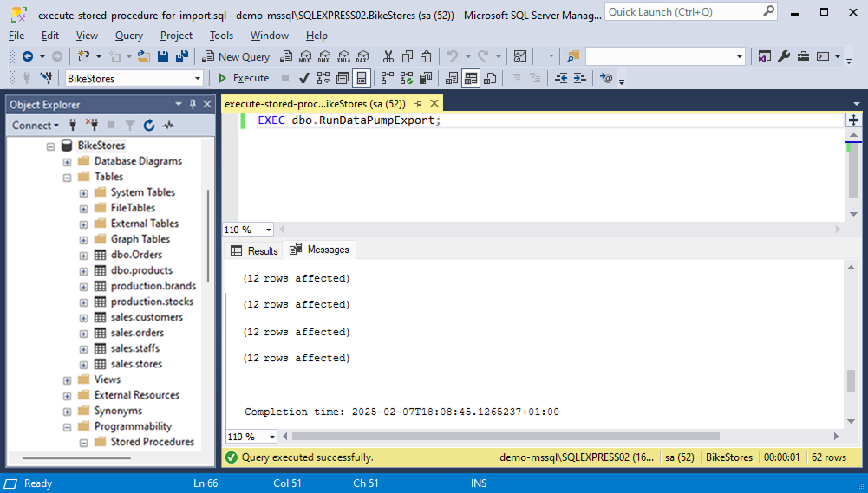Viewport: 868px width, 493px height.
Task: Open the Activity Monitor icon
Action: tap(519, 56)
